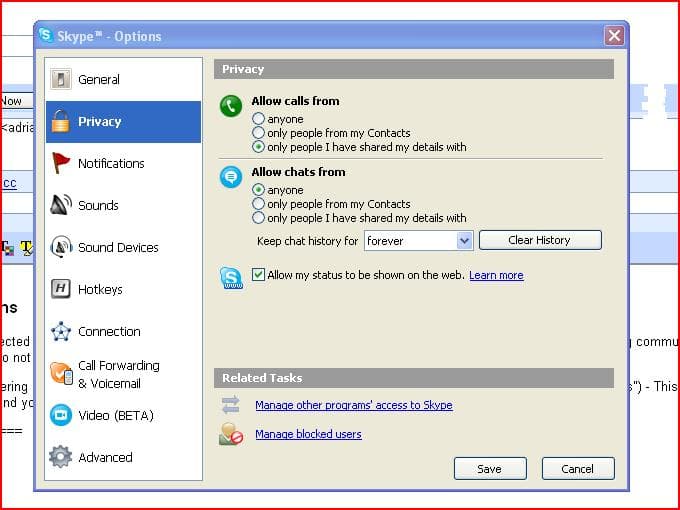Open the Learn more link

[496, 276]
